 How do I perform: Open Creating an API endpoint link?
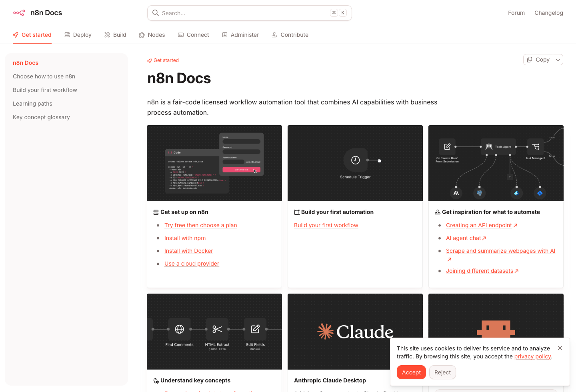click(479, 225)
